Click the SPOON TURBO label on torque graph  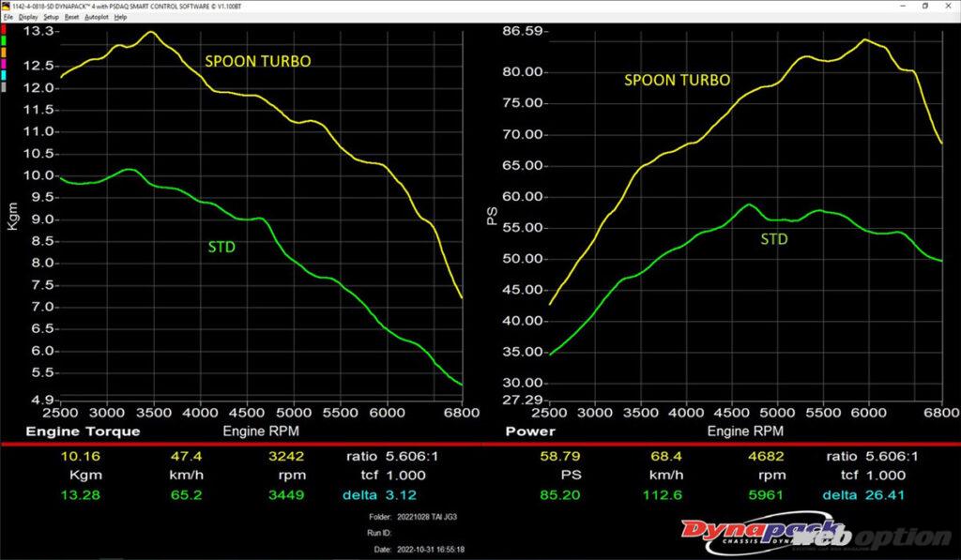pyautogui.click(x=258, y=61)
